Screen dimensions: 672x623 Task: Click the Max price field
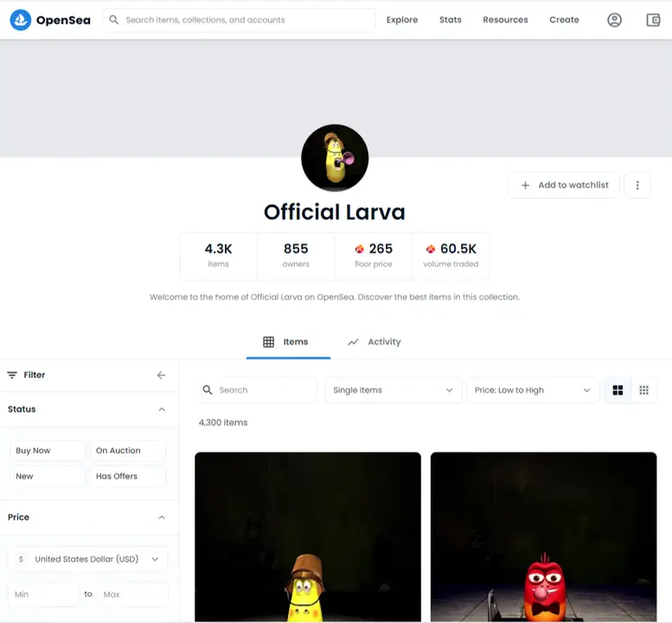pos(132,594)
